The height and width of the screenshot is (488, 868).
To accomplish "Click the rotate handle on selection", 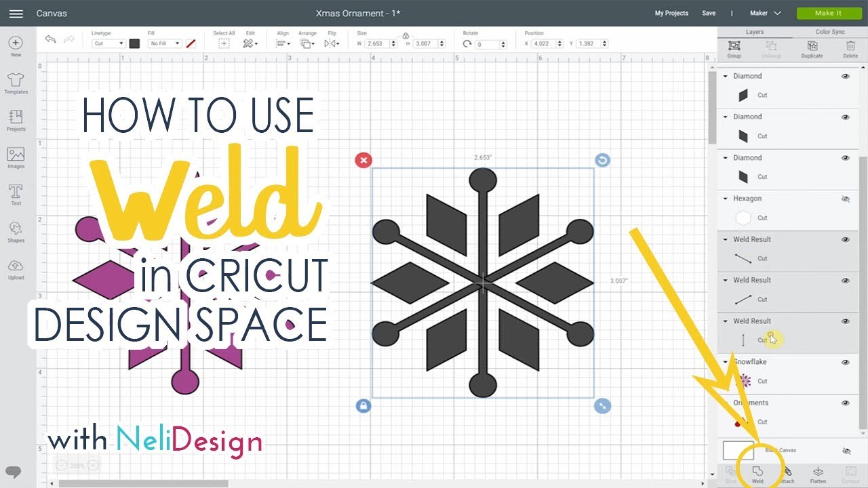I will (602, 160).
